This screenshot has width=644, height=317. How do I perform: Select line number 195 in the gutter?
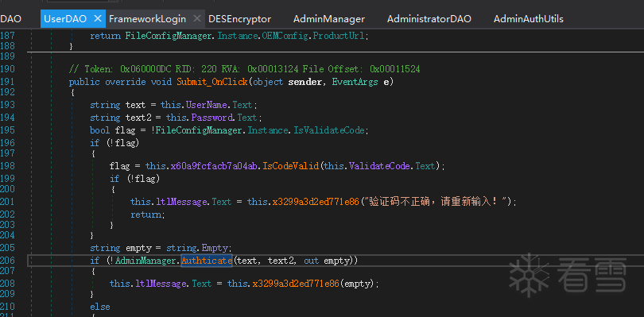tap(7, 130)
